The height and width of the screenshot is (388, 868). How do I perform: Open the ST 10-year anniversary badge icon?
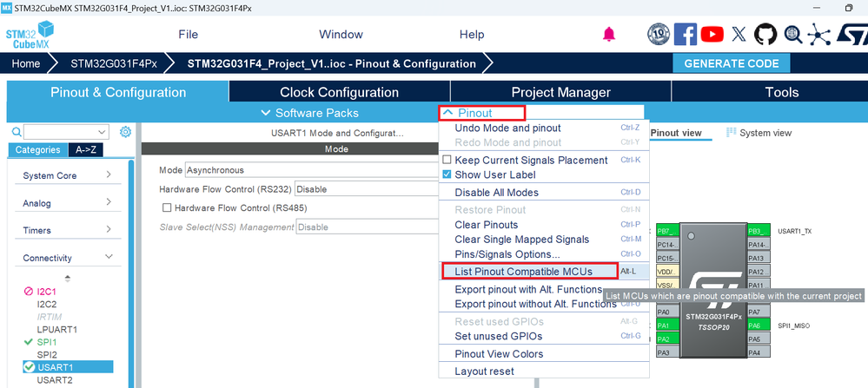(x=658, y=34)
